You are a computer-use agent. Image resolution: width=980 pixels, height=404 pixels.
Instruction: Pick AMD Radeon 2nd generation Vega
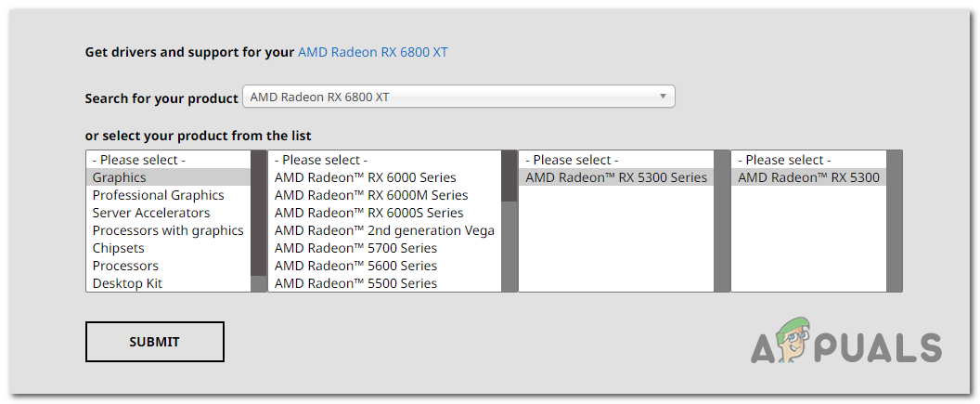[x=384, y=230]
